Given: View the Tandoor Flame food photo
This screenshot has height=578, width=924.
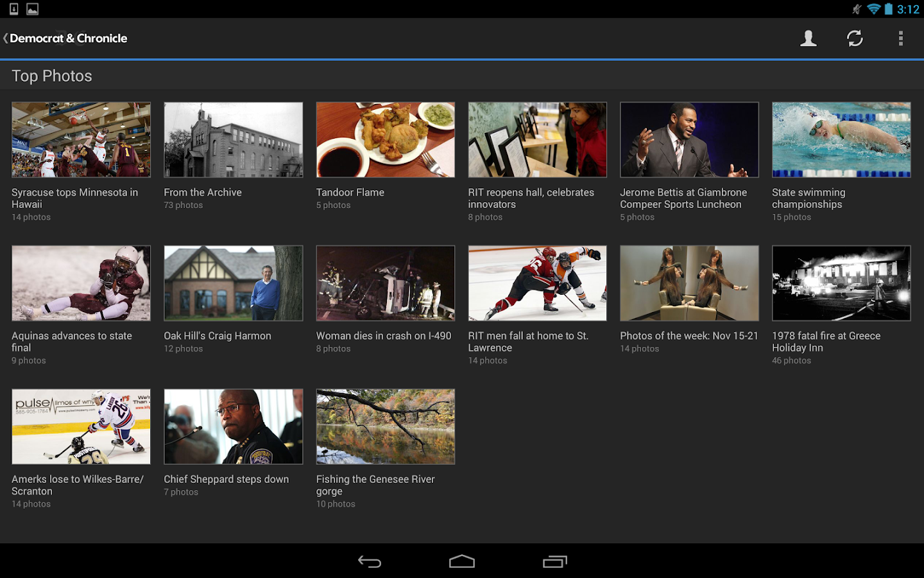Looking at the screenshot, I should click(x=385, y=139).
